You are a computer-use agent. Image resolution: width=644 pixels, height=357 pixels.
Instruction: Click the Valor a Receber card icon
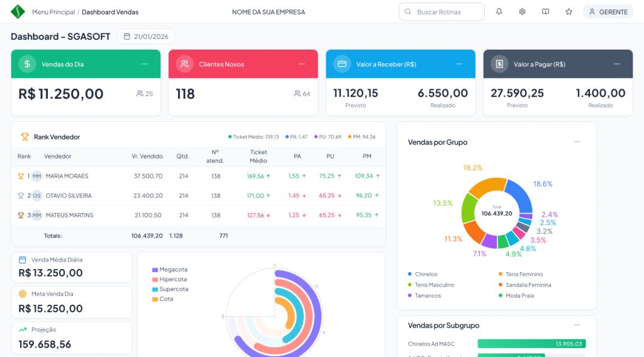coord(341,64)
